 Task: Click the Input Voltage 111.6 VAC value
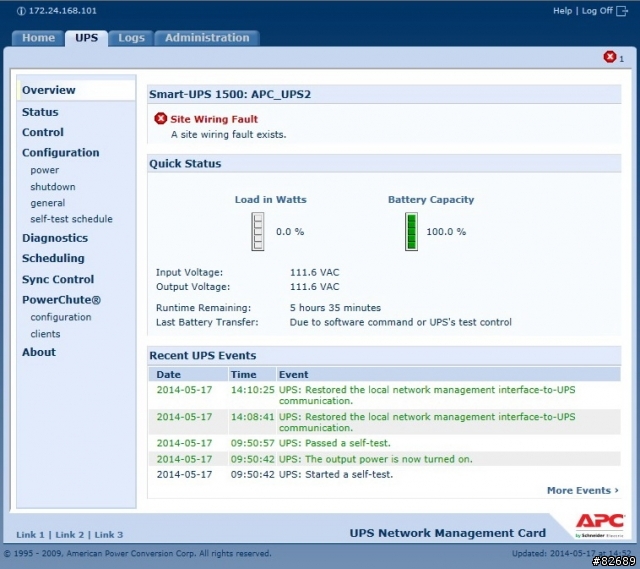click(x=314, y=272)
